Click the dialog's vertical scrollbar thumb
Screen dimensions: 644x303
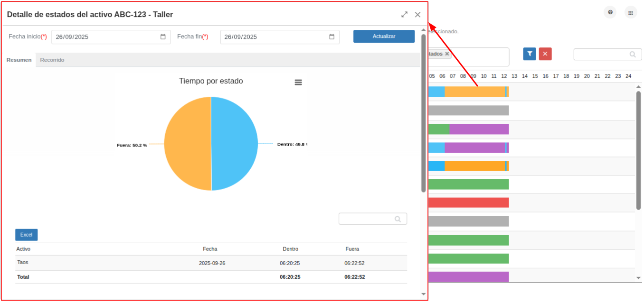(424, 113)
